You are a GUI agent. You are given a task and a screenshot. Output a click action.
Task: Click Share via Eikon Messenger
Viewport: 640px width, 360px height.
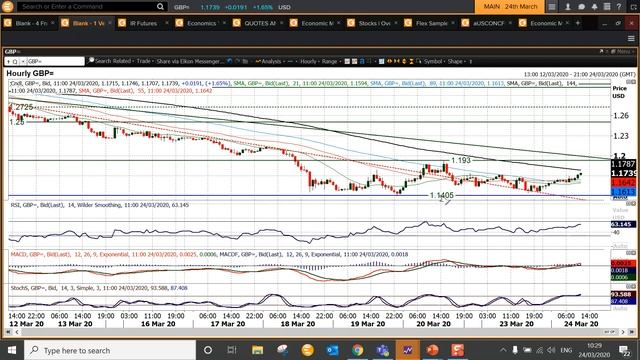tap(190, 61)
